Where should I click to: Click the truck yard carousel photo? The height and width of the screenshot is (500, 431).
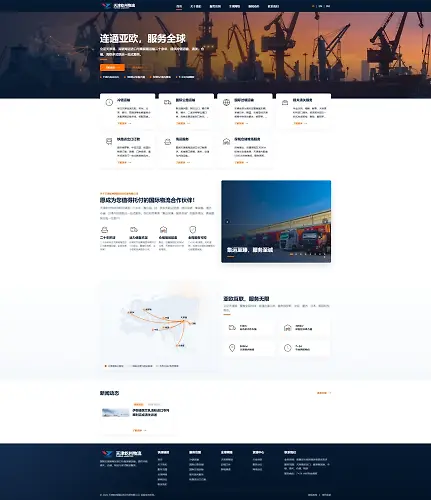tap(276, 222)
